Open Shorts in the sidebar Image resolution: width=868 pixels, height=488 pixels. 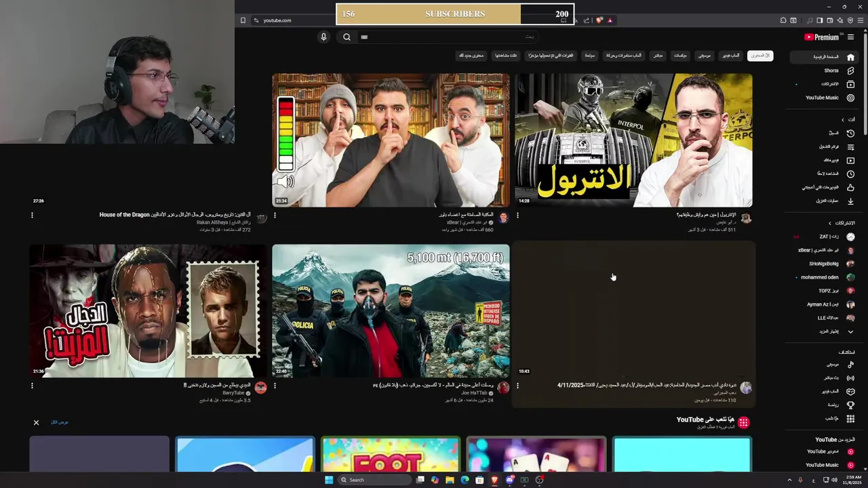(x=825, y=70)
